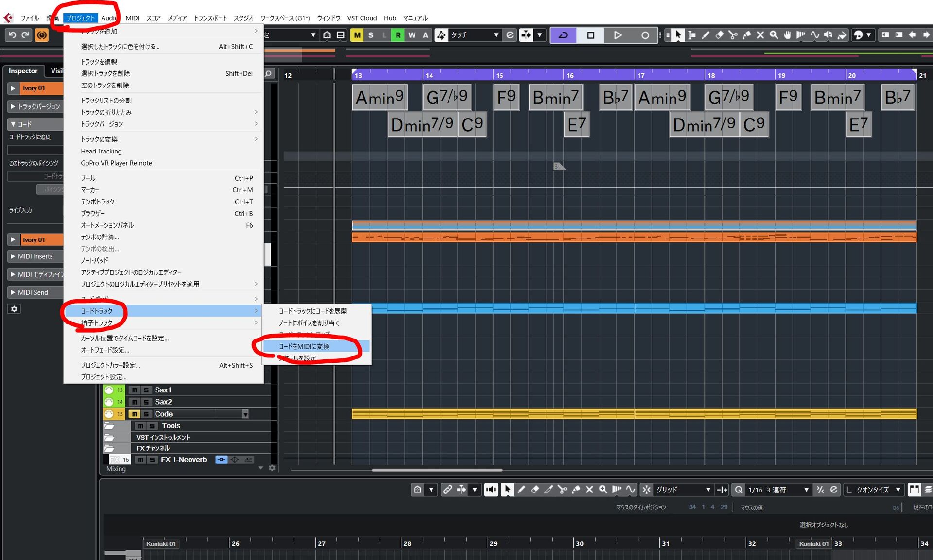Toggle the Mute button on the Code track
Screen dimensions: 933x560
[x=135, y=414]
